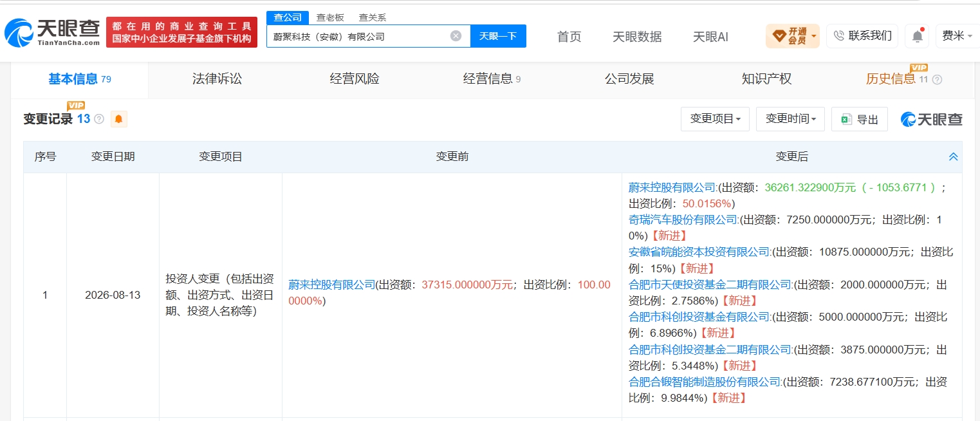Click the 36261.322900万元 amount text
Screen dimensions: 980x421
(x=811, y=187)
